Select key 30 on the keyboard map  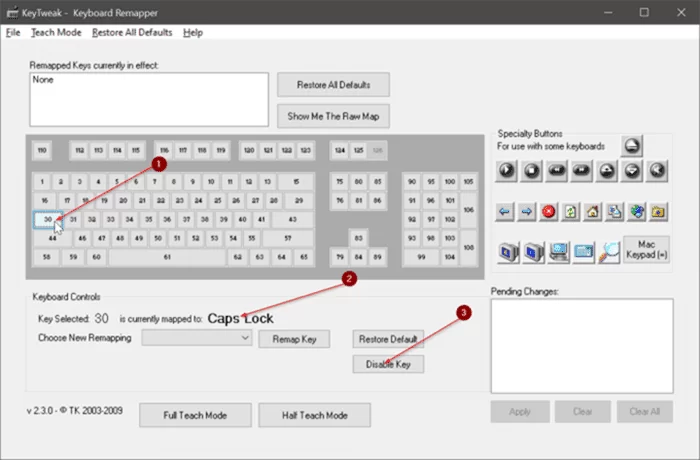pyautogui.click(x=48, y=219)
